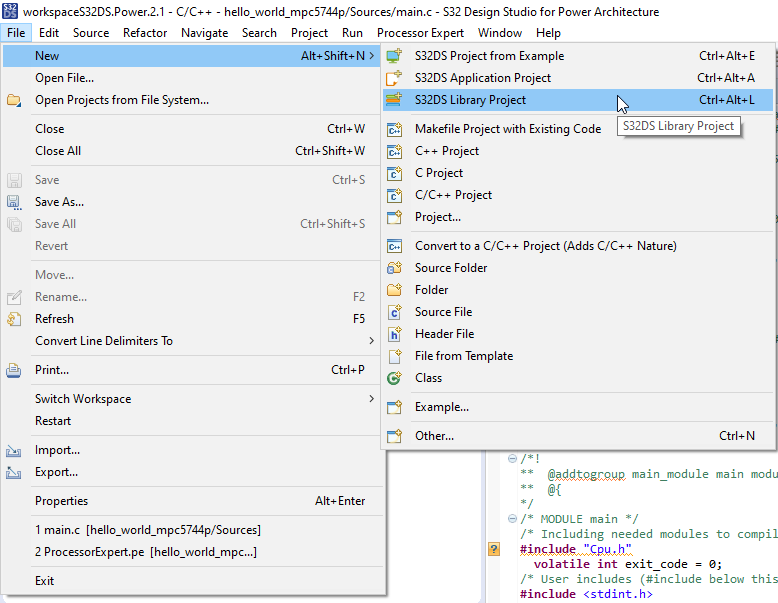Click the C/C++ Project icon

394,195
